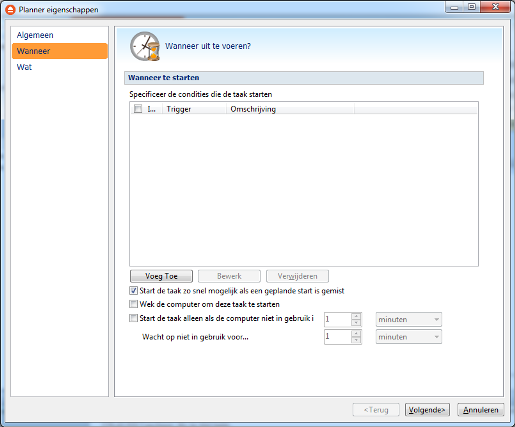This screenshot has width=515, height=427.
Task: Click the orange Planner app icon in title bar
Action: [10, 10]
